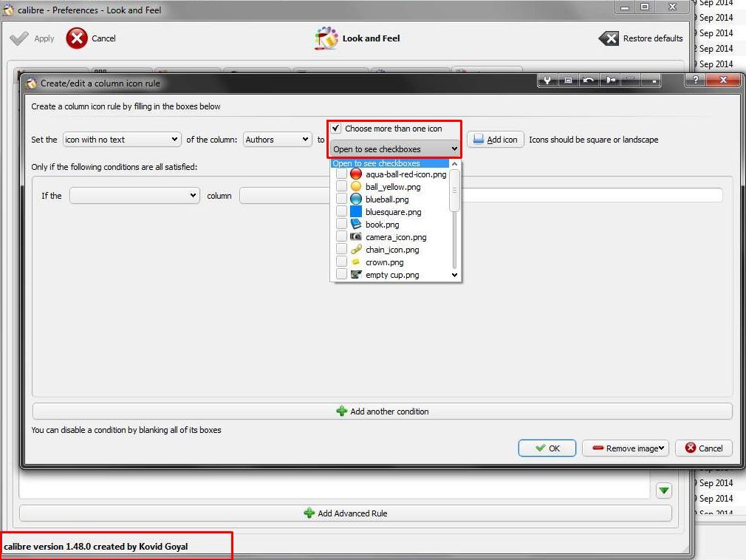The height and width of the screenshot is (560, 746).
Task: Open the 'icon with no text' dropdown
Action: click(122, 140)
